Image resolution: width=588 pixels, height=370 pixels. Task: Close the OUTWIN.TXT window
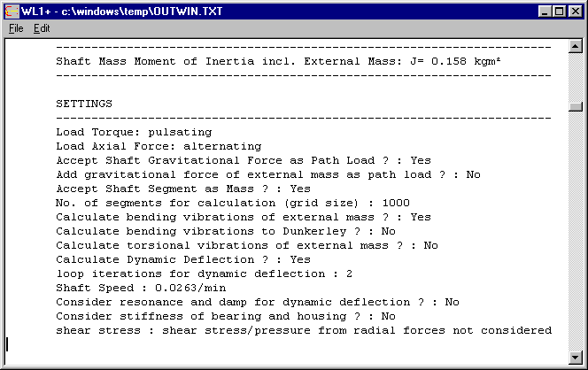click(x=574, y=11)
